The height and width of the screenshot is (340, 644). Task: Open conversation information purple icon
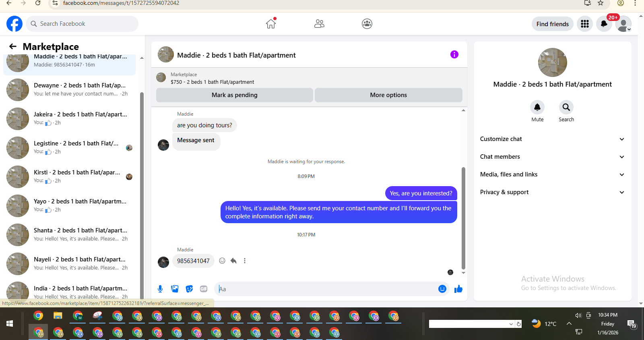(454, 54)
